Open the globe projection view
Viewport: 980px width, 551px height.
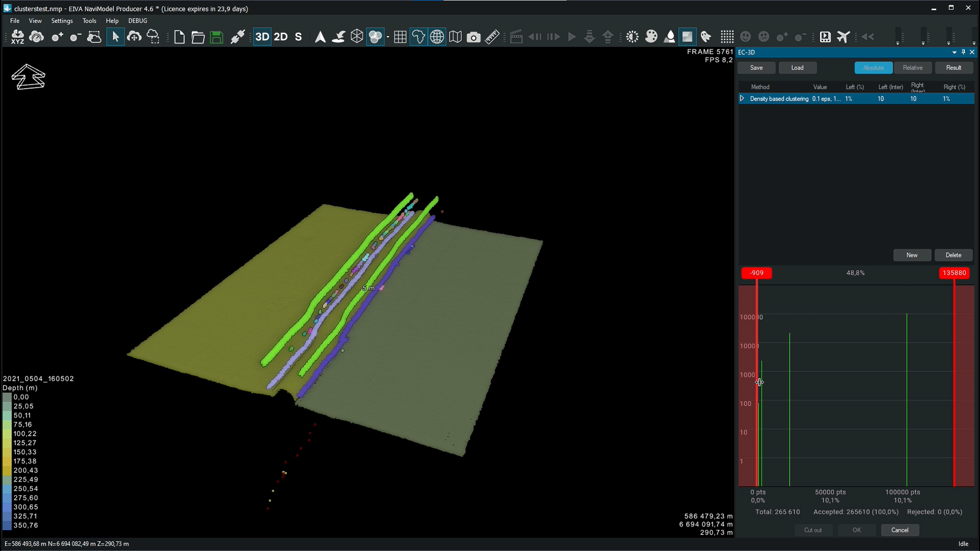(437, 37)
